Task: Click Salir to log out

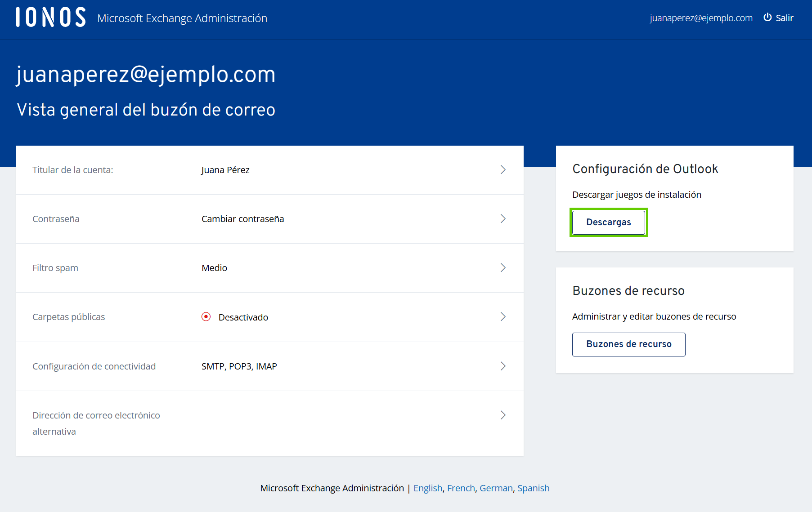Action: [785, 18]
